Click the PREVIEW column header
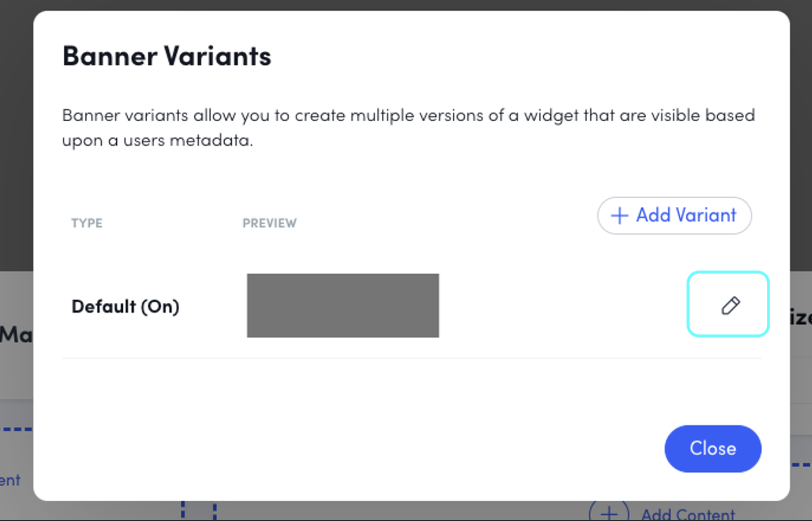This screenshot has width=812, height=521. click(269, 223)
